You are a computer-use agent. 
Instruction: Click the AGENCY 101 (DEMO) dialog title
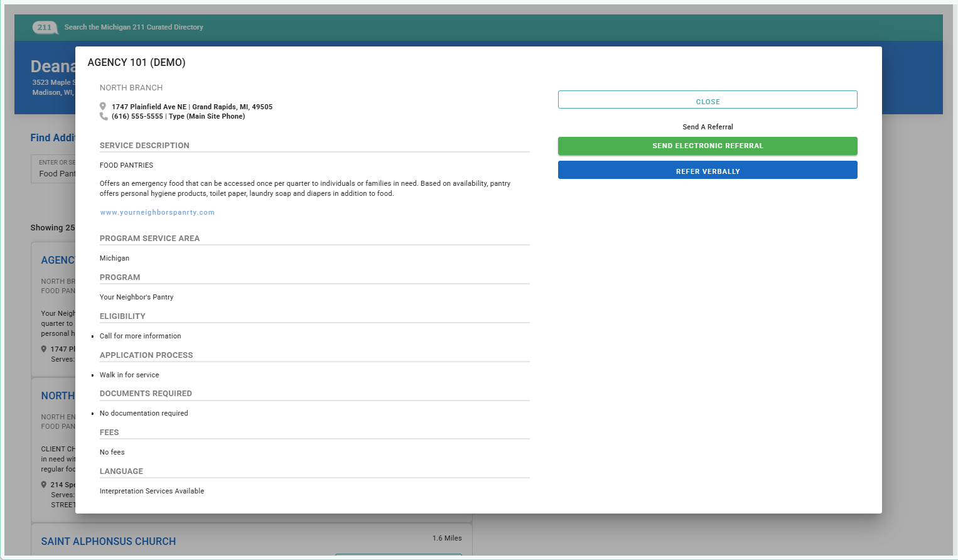136,63
